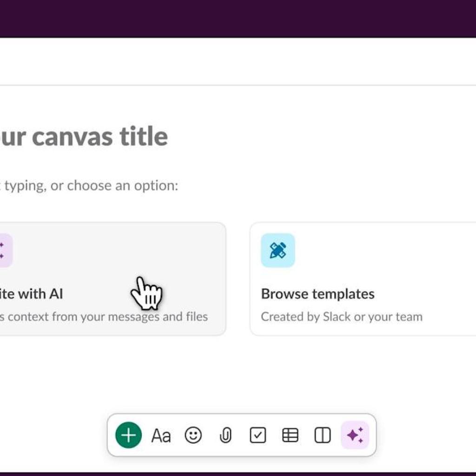Attach a file using the paperclip icon
476x476 pixels.
(225, 435)
